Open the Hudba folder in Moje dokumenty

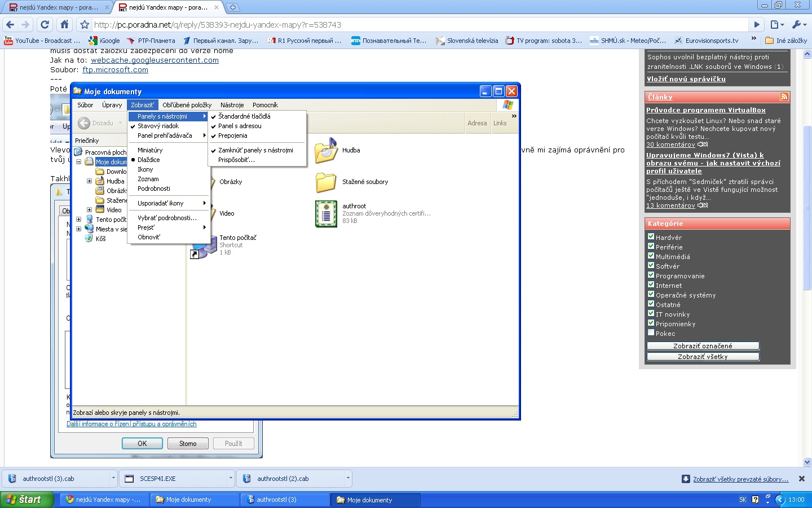[x=337, y=150]
